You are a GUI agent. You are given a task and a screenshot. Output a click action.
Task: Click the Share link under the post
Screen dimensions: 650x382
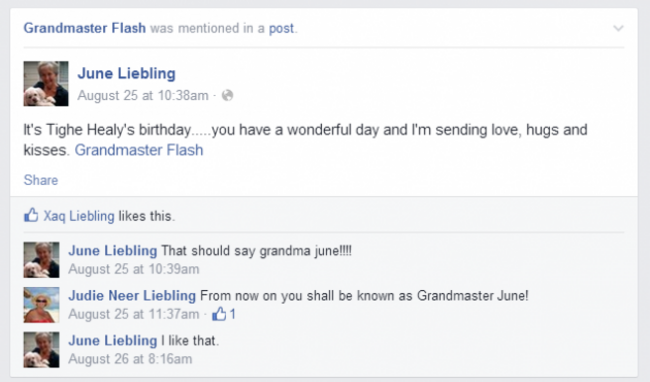click(41, 180)
